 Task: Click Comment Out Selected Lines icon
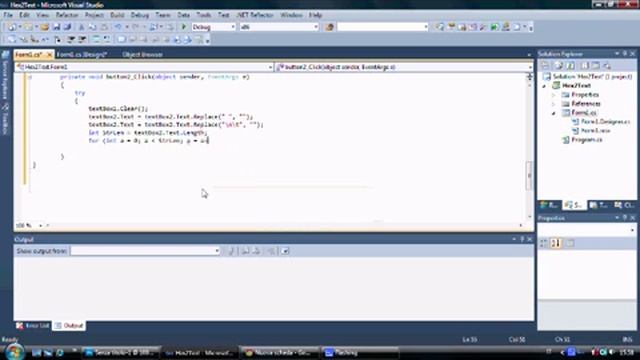click(x=95, y=40)
